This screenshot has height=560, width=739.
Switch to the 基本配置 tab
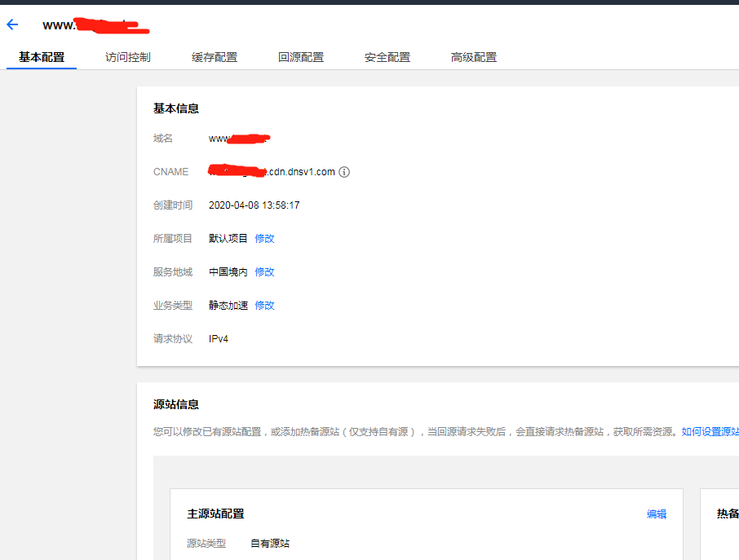[42, 57]
